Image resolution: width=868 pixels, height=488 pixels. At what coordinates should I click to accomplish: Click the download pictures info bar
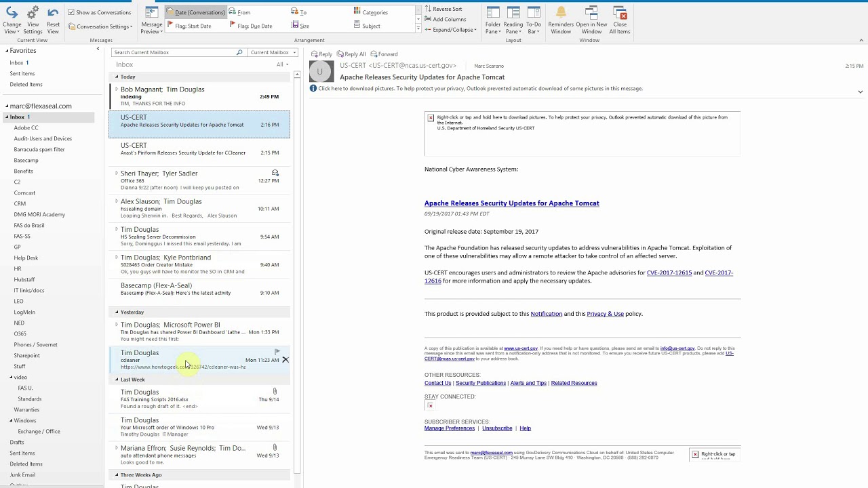tap(476, 89)
